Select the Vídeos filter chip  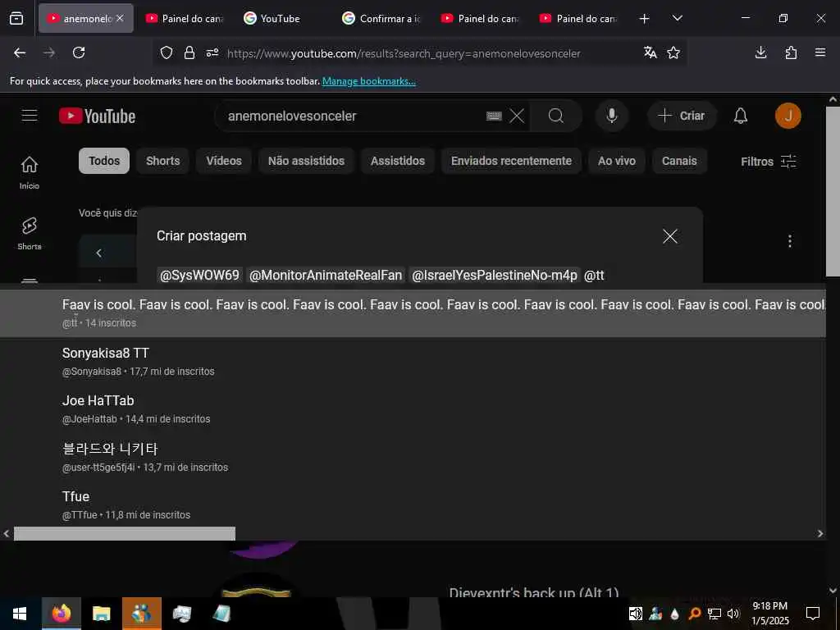pyautogui.click(x=224, y=161)
